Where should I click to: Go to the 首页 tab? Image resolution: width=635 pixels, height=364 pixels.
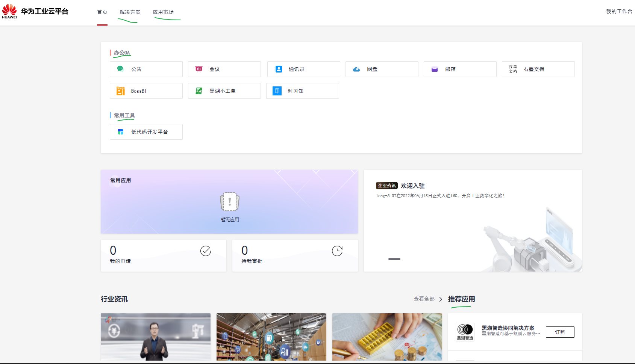[102, 12]
